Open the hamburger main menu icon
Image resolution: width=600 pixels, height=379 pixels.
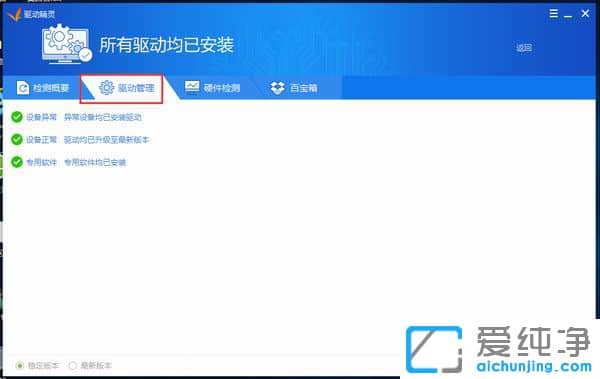[x=553, y=14]
